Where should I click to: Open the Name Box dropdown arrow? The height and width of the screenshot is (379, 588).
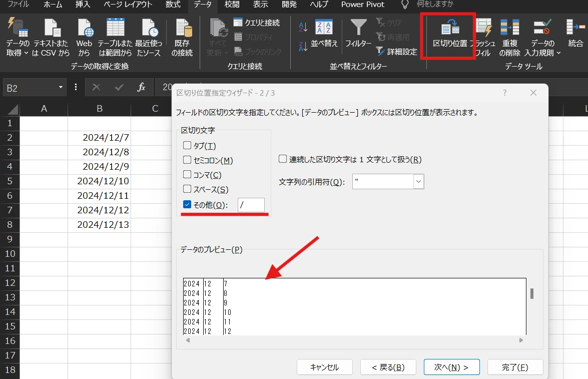(x=61, y=88)
